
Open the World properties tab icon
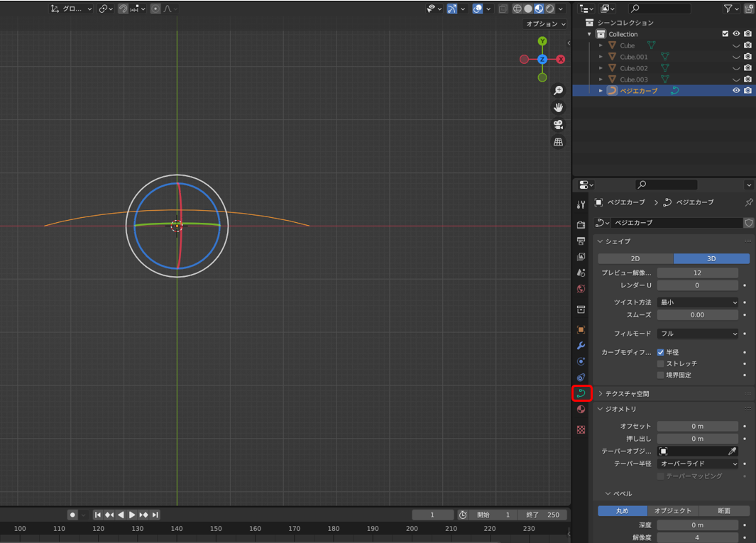[x=581, y=288]
